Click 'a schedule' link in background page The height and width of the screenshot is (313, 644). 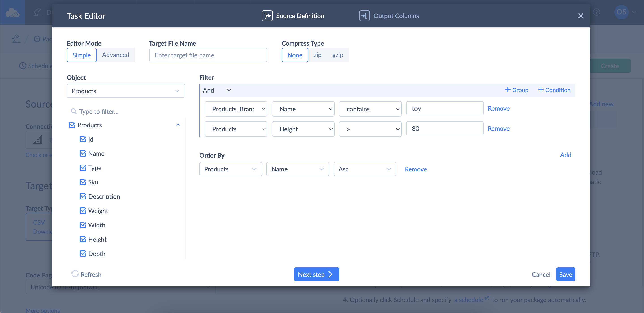click(x=468, y=300)
